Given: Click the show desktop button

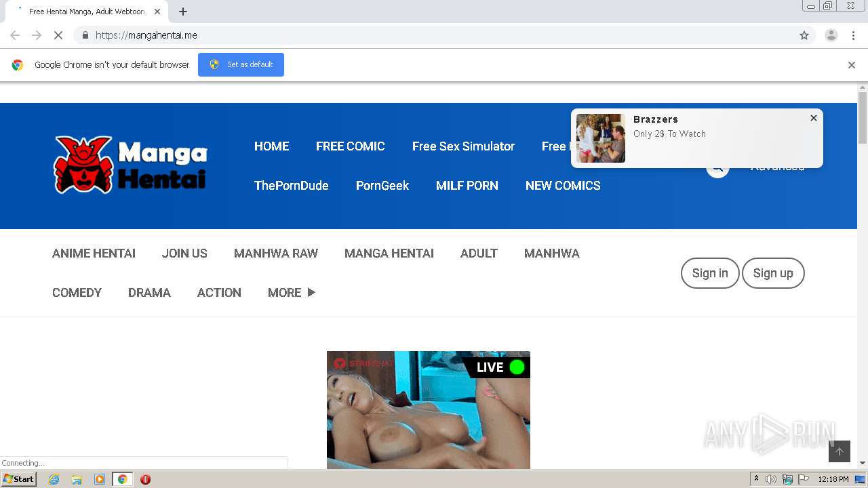Looking at the screenshot, I should [x=860, y=479].
